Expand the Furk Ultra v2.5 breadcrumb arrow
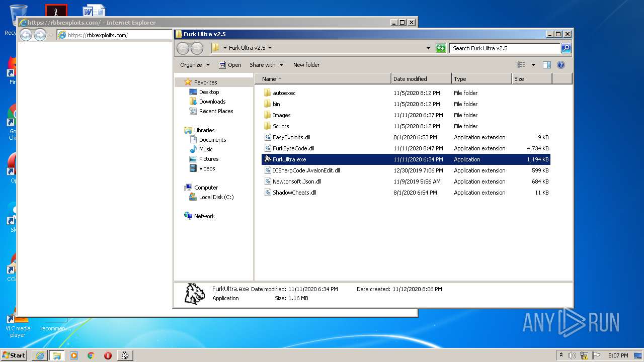Image resolution: width=644 pixels, height=362 pixels. click(270, 48)
